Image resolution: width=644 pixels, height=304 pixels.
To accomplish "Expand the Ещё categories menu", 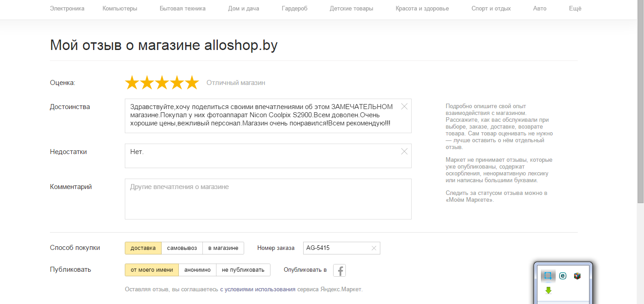I will (x=575, y=8).
